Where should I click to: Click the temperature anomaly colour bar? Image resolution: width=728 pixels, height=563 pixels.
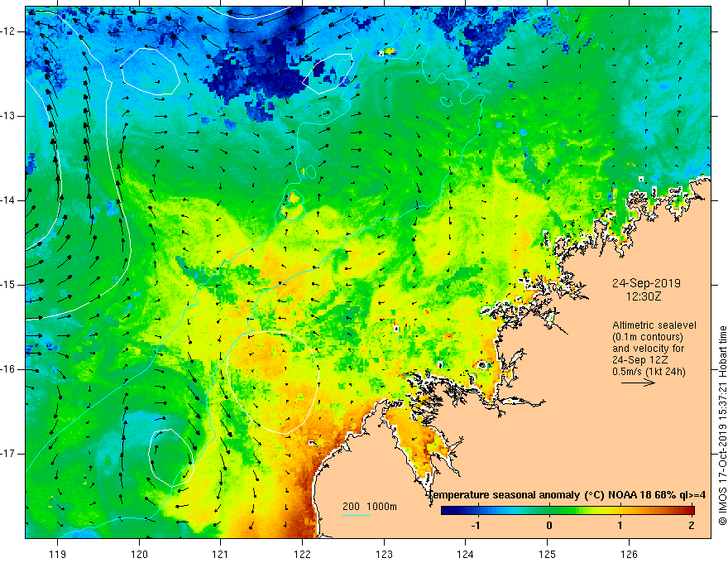(x=568, y=511)
